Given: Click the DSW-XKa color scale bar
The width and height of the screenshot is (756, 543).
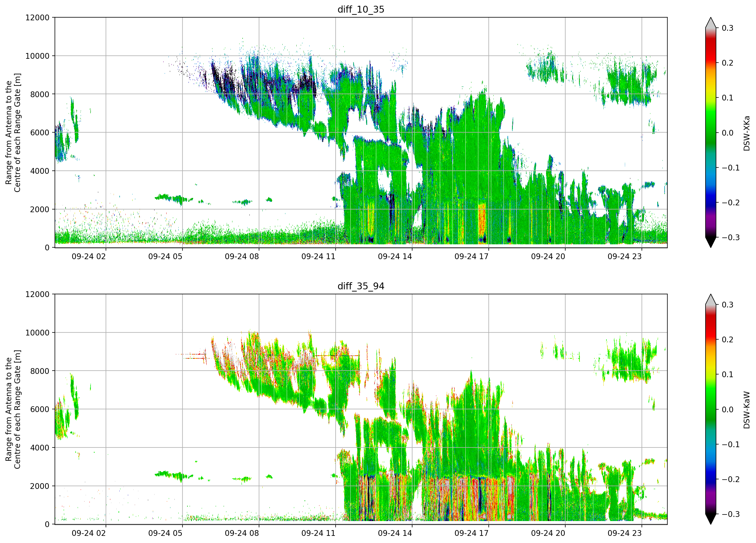Looking at the screenshot, I should (x=711, y=132).
